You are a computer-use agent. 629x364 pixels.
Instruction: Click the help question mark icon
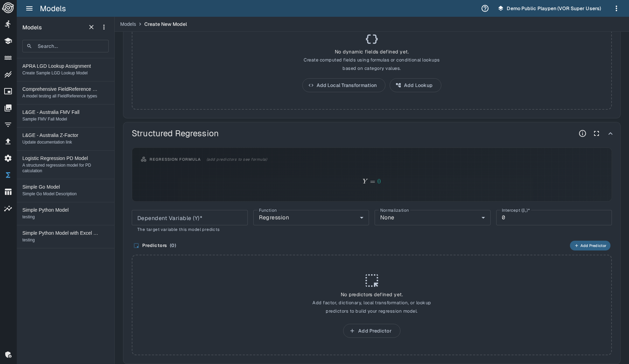pos(485,8)
